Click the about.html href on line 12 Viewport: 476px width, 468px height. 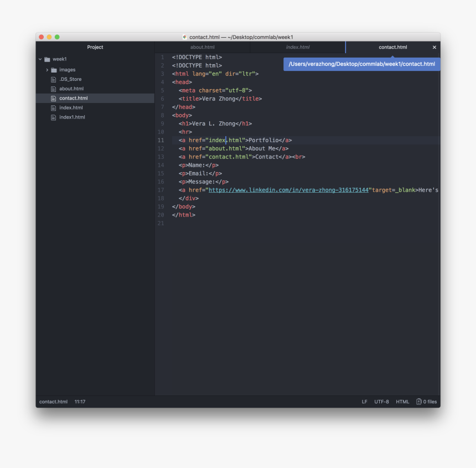coord(225,148)
